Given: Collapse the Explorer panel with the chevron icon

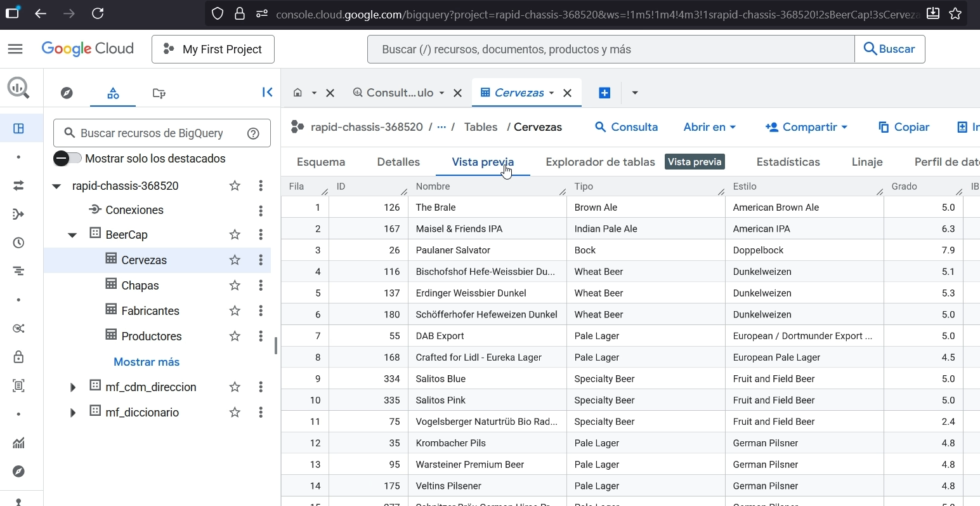Looking at the screenshot, I should click(x=267, y=92).
